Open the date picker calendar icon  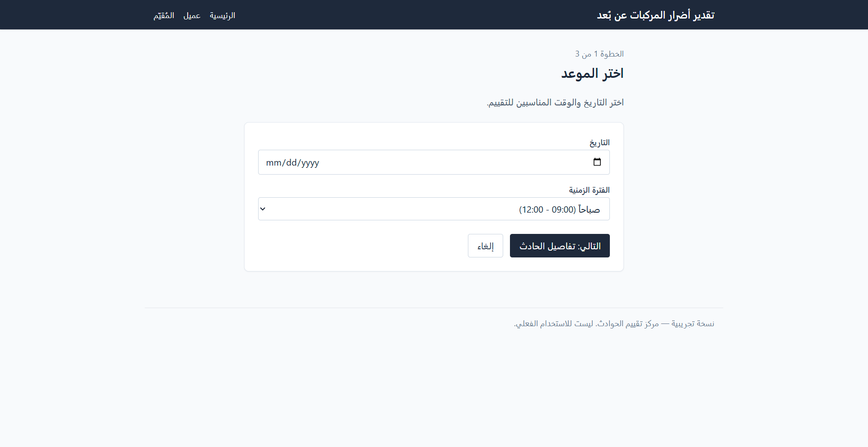597,162
